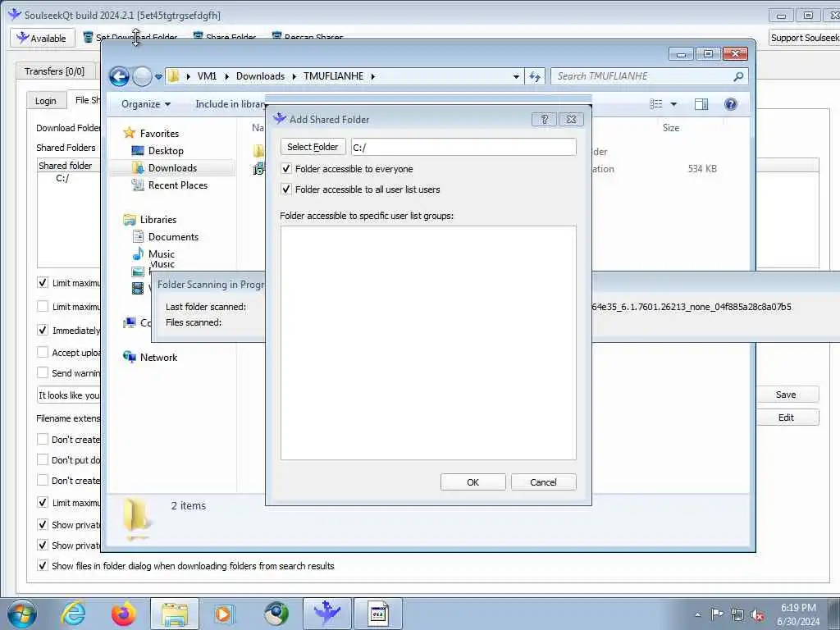The width and height of the screenshot is (840, 630).
Task: Open the Action Center flag in the tray
Action: click(717, 614)
